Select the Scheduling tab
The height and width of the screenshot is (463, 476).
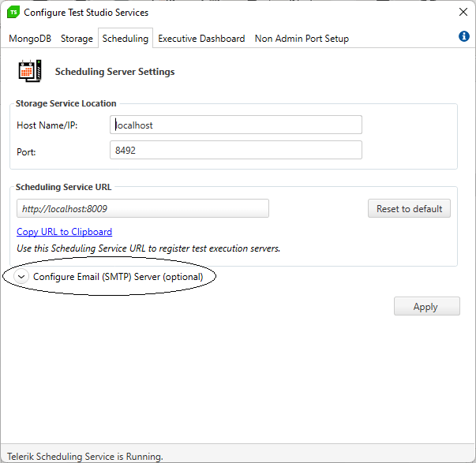tap(126, 38)
